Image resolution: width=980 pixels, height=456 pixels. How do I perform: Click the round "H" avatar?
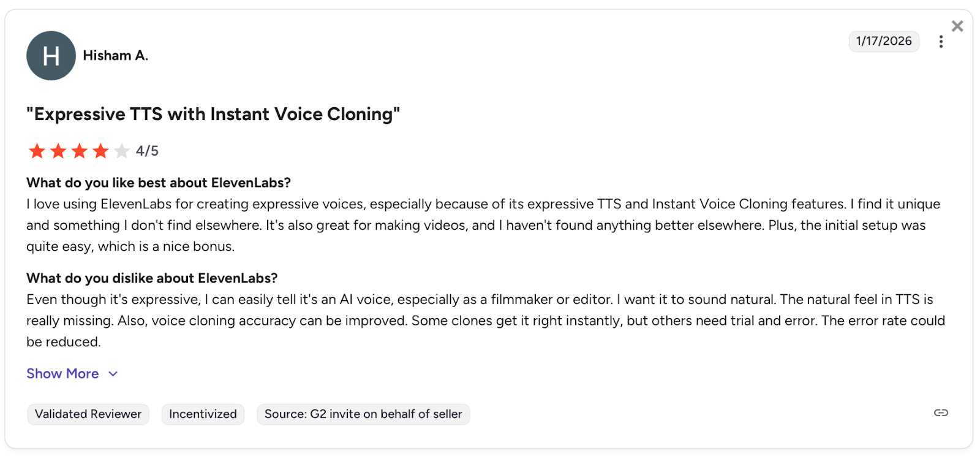click(51, 56)
